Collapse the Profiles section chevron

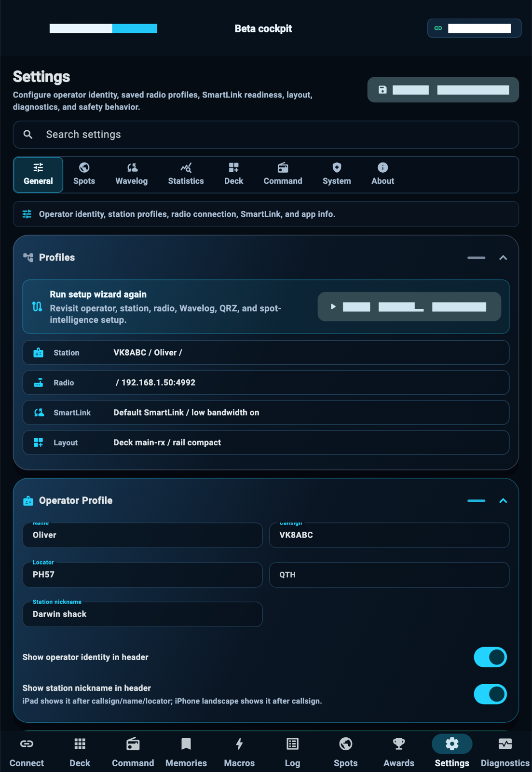point(503,258)
